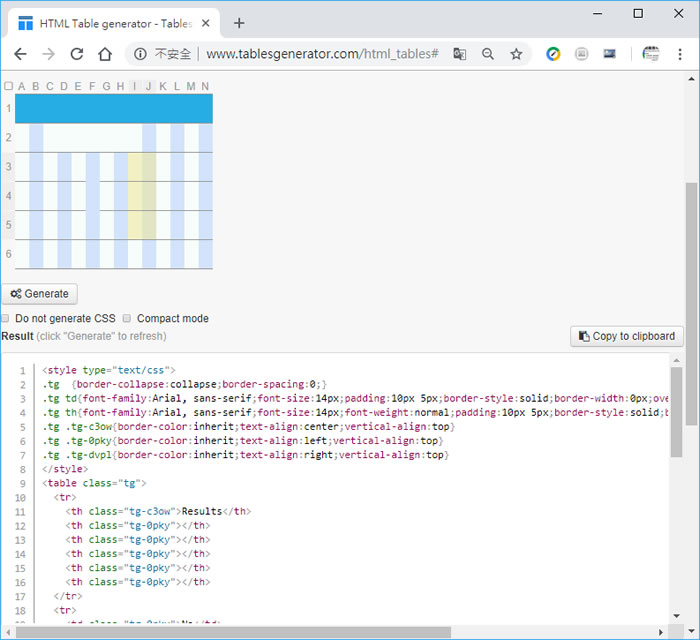
Task: Enable the Compact mode checkbox
Action: [x=127, y=318]
